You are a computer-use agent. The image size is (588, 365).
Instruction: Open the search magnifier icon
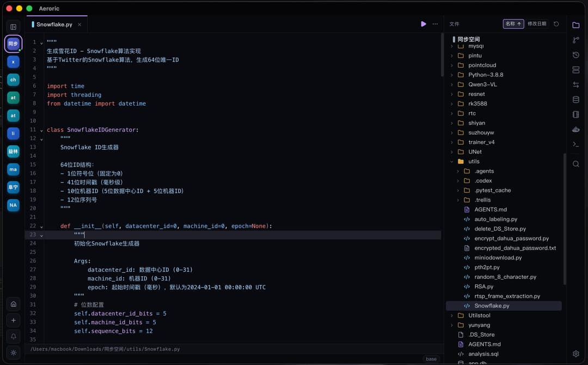pos(575,164)
